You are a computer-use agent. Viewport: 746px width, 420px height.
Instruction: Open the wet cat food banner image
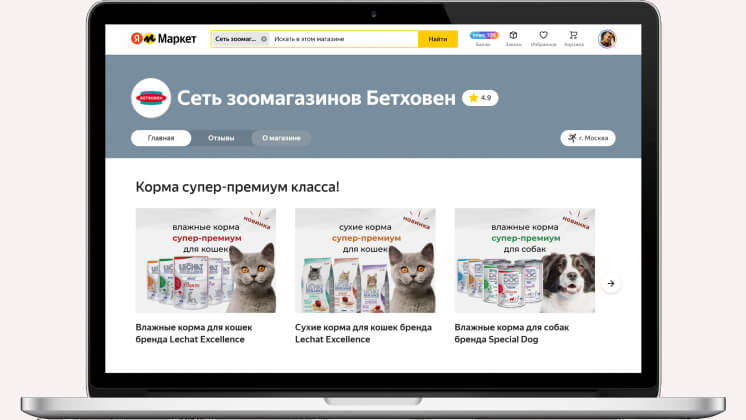tap(206, 261)
